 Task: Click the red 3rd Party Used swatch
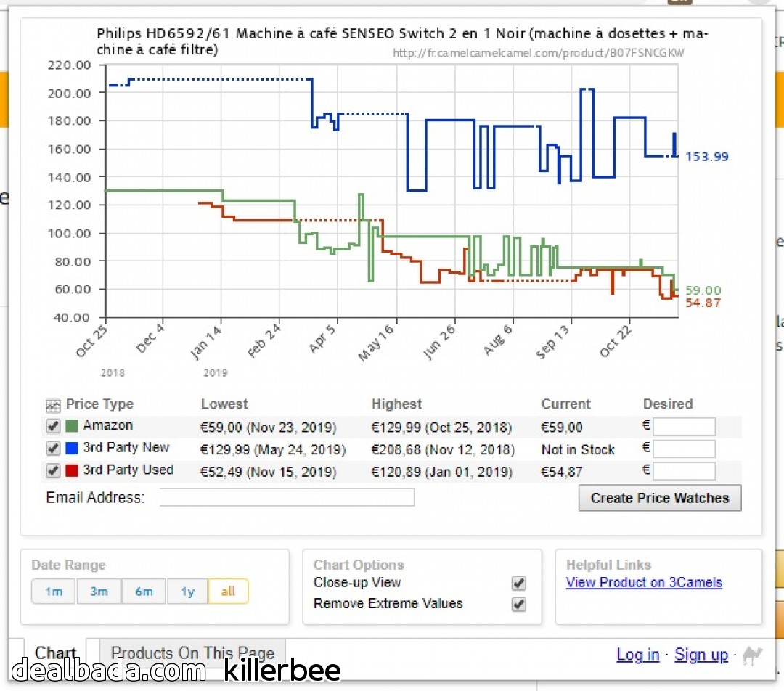71,470
